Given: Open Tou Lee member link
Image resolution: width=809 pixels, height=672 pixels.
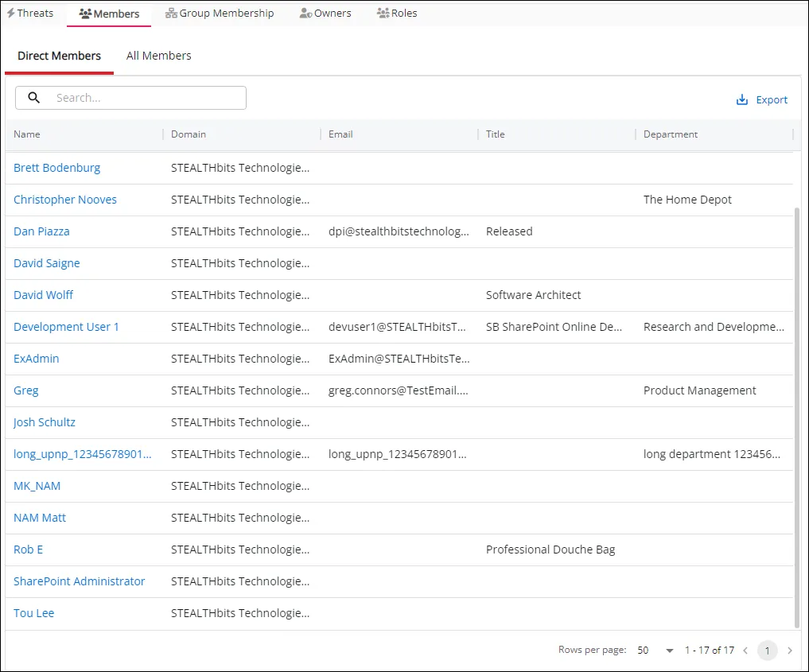Looking at the screenshot, I should (x=33, y=613).
